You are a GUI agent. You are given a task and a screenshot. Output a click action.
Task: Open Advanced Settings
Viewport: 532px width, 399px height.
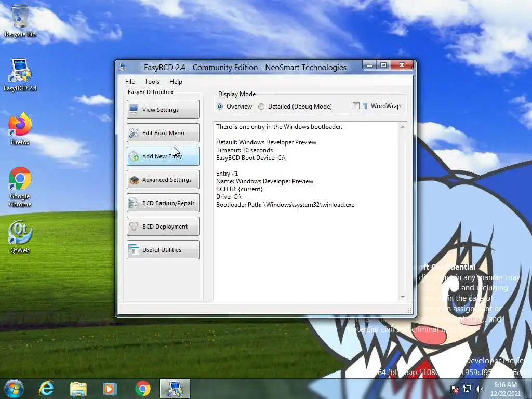pos(163,179)
